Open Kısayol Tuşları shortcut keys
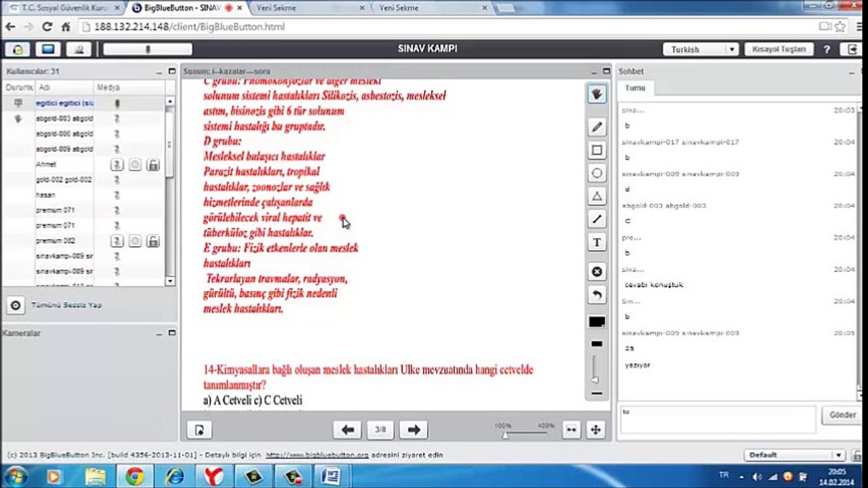The width and height of the screenshot is (868, 488). (x=779, y=49)
